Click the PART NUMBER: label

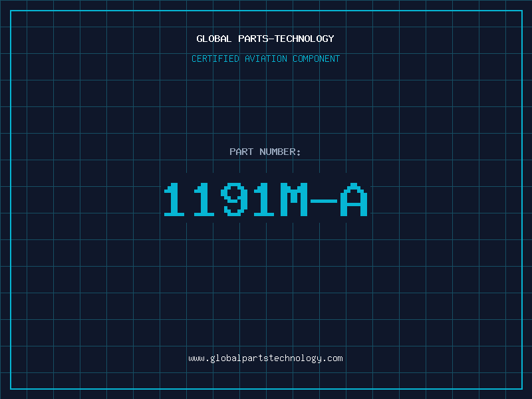[265, 152]
